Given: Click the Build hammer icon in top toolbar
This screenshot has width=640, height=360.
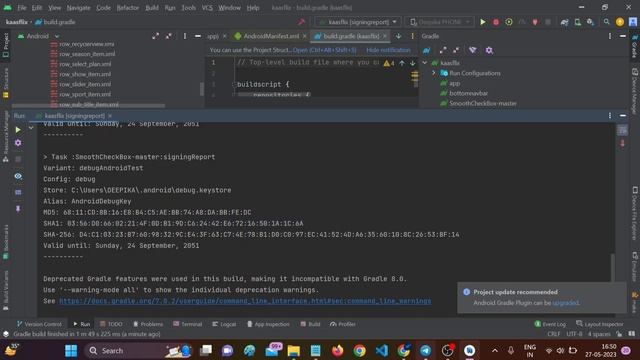Looking at the screenshot, I should click(x=302, y=22).
